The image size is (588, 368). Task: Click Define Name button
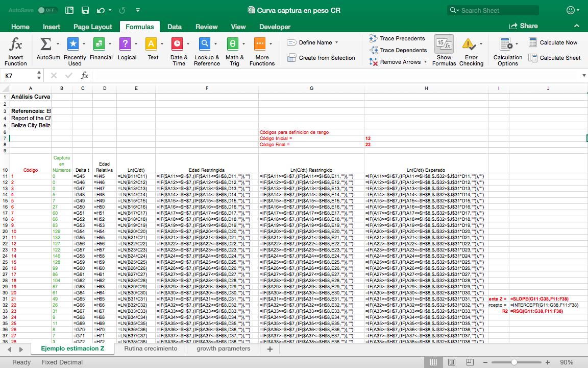[310, 42]
